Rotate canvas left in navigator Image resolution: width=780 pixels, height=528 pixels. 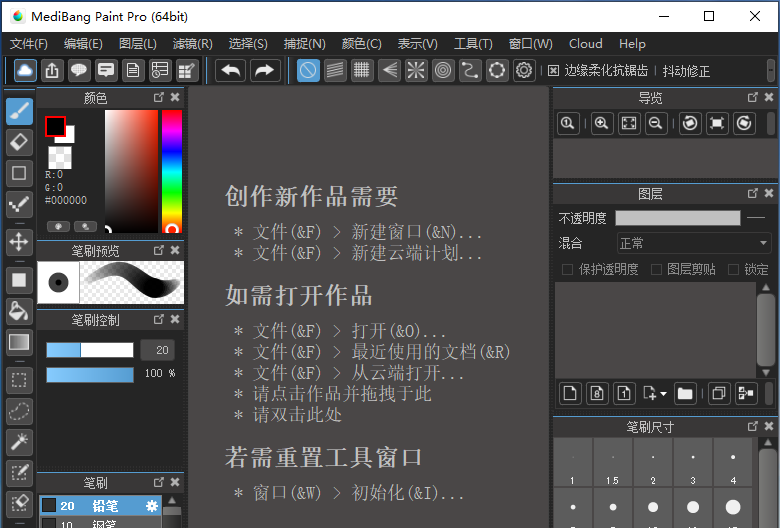click(690, 123)
